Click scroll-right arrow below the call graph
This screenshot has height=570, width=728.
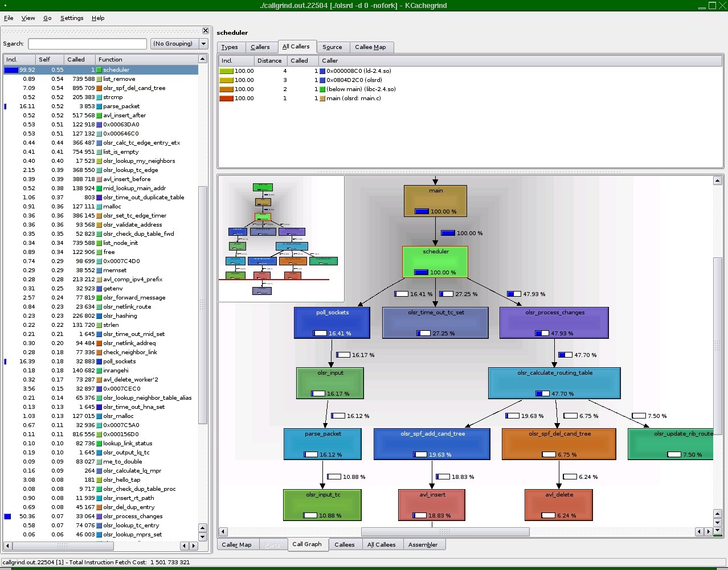click(708, 532)
